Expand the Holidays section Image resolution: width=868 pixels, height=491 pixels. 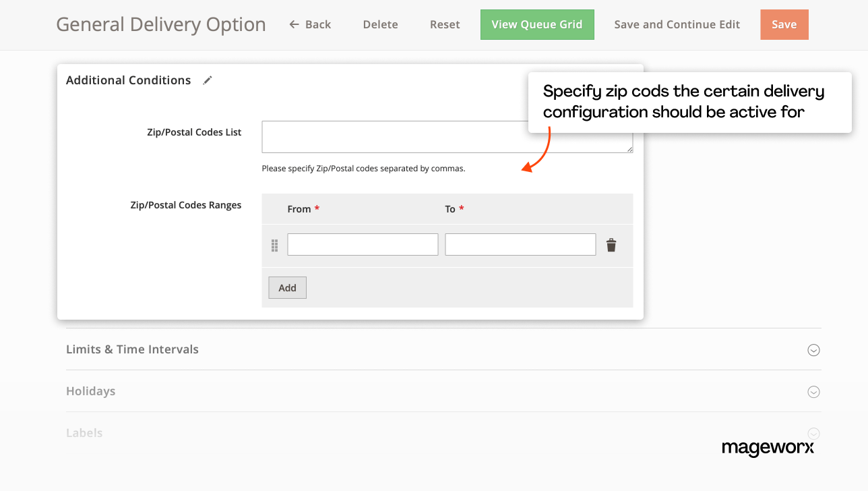[813, 392]
